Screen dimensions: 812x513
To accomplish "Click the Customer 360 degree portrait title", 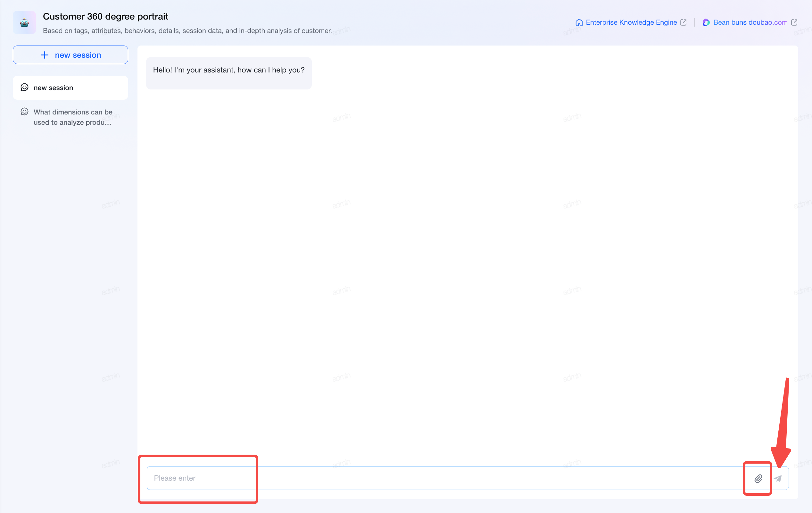I will coord(105,17).
